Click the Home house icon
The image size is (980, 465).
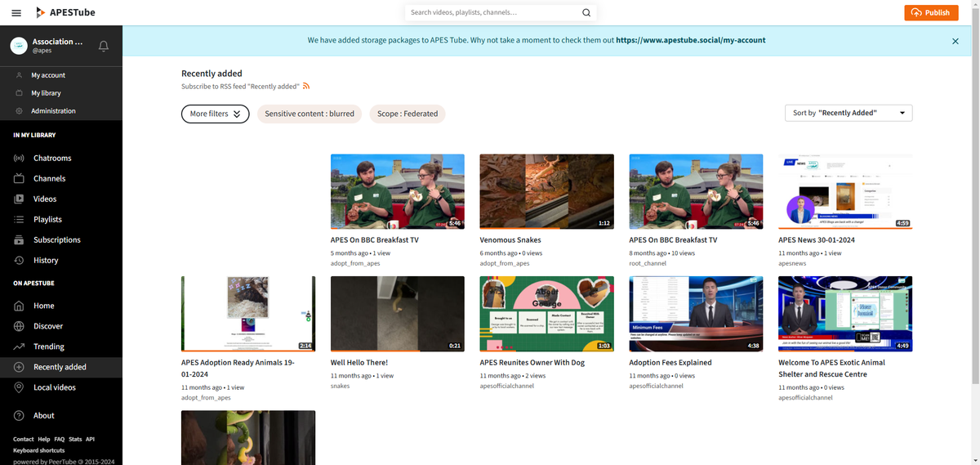(19, 306)
